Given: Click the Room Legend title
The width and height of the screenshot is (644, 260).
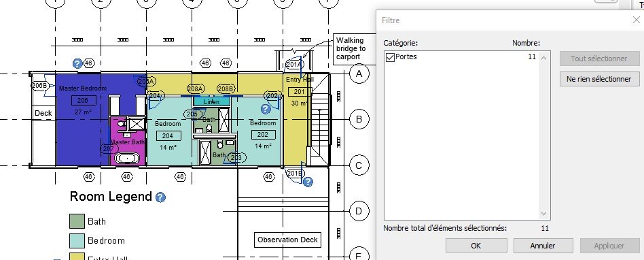Looking at the screenshot, I should click(x=111, y=197).
